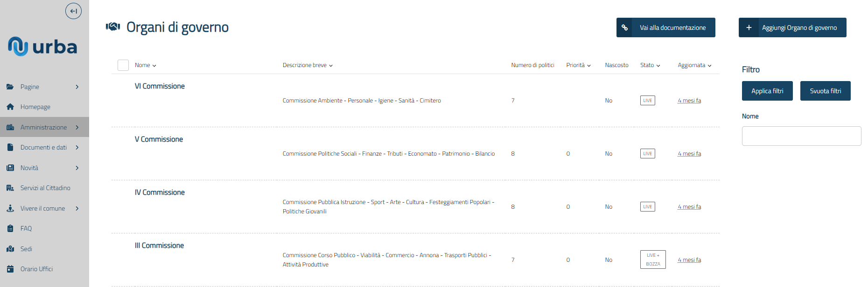The width and height of the screenshot is (868, 287).
Task: Click the Servizi al Cittadino icon
Action: [x=10, y=188]
